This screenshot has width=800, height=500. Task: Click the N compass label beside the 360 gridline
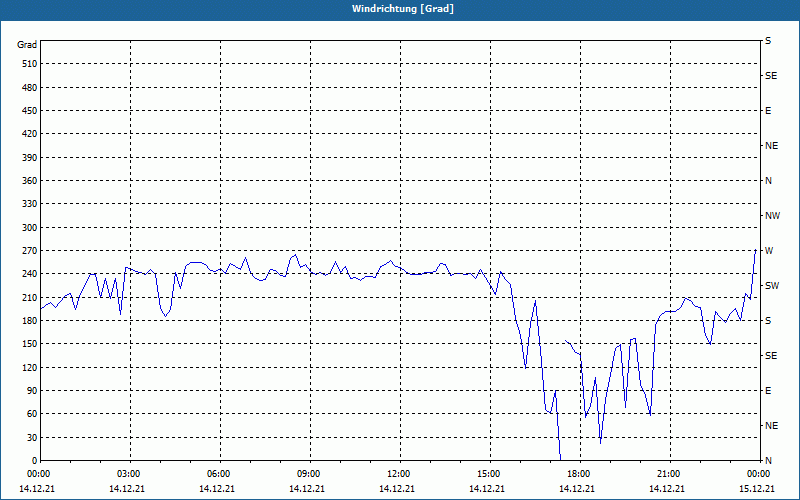pos(768,181)
